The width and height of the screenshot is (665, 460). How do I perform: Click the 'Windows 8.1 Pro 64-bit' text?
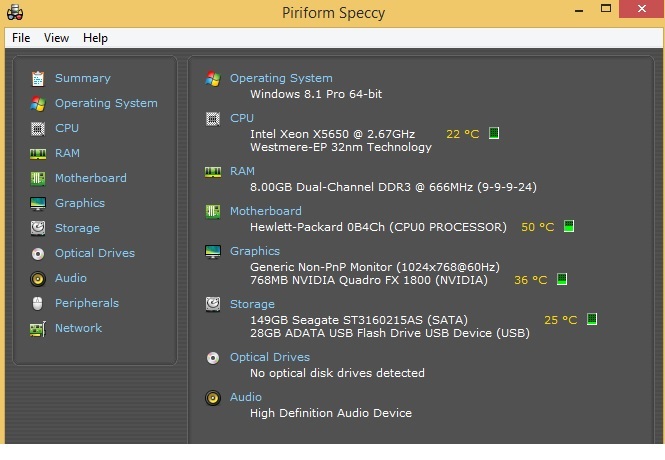[x=316, y=94]
